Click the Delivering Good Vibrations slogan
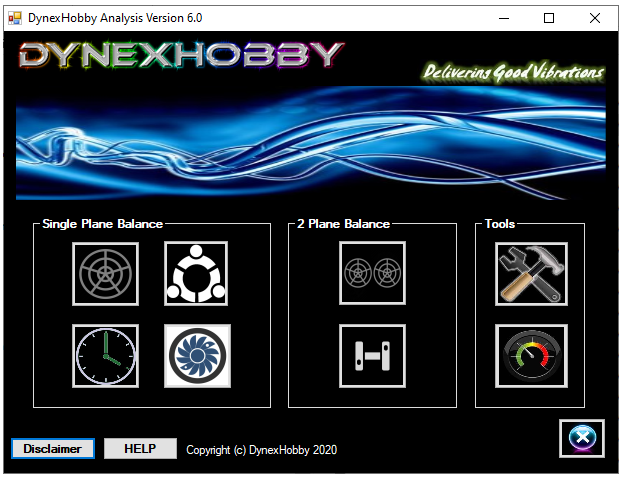Screen dimensions: 622x480 [x=513, y=73]
